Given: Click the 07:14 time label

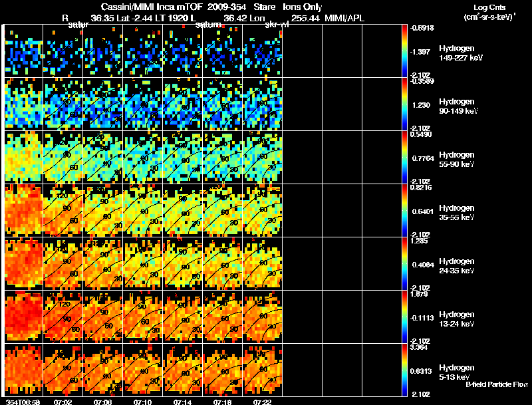Looking at the screenshot, I should (x=182, y=402).
